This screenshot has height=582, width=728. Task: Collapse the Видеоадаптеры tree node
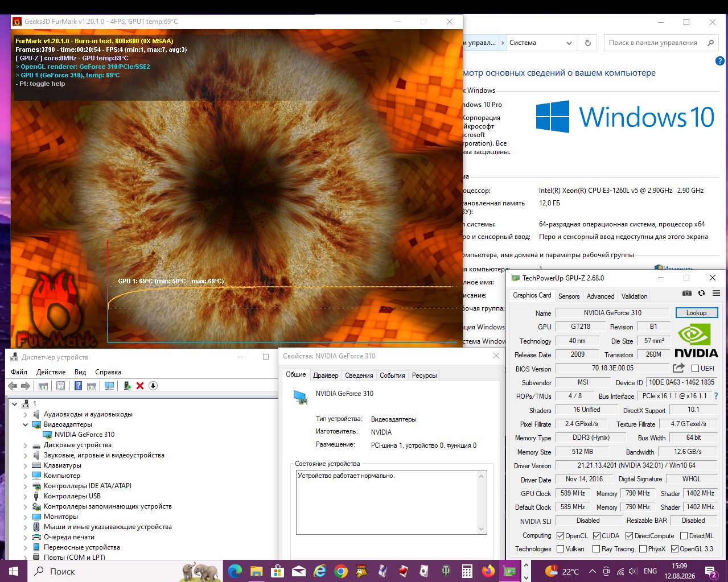[25, 424]
